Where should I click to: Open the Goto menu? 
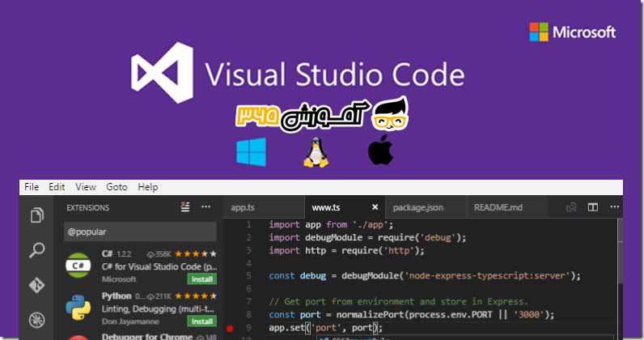[117, 187]
